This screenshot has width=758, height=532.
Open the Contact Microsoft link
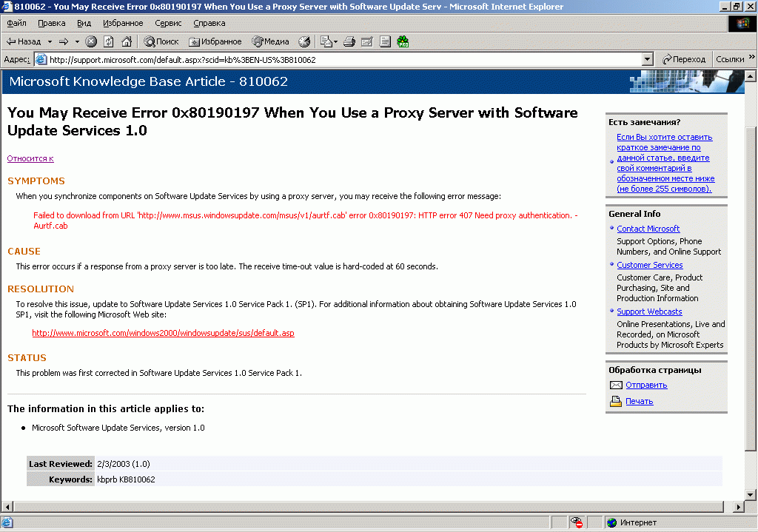(x=648, y=229)
